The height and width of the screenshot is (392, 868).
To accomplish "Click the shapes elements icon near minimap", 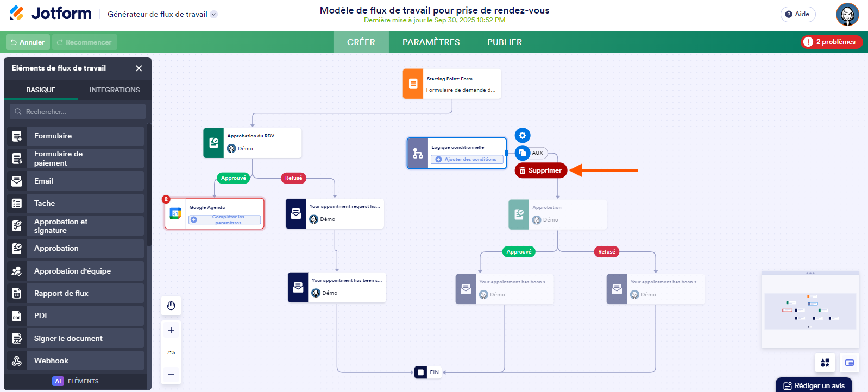I will click(825, 363).
